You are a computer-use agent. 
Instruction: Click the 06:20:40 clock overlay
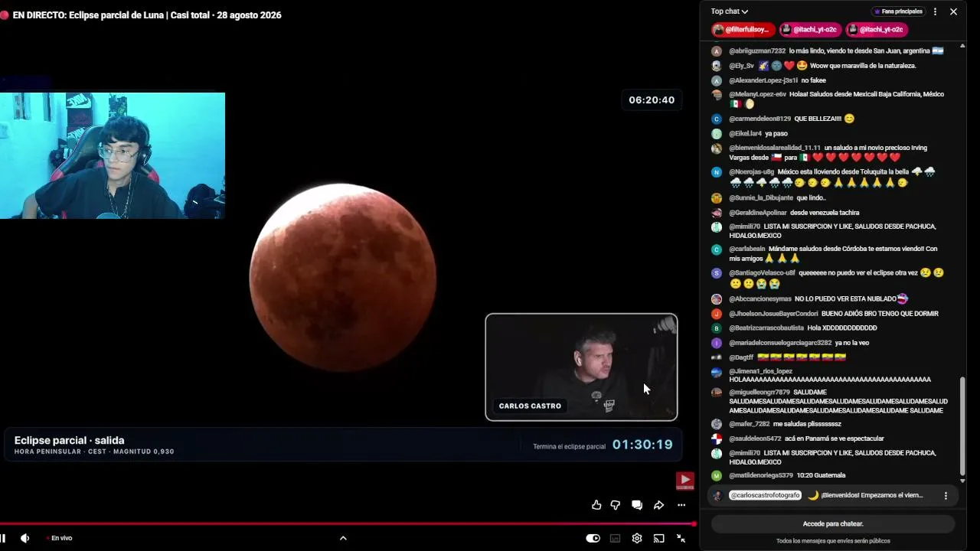[652, 99]
